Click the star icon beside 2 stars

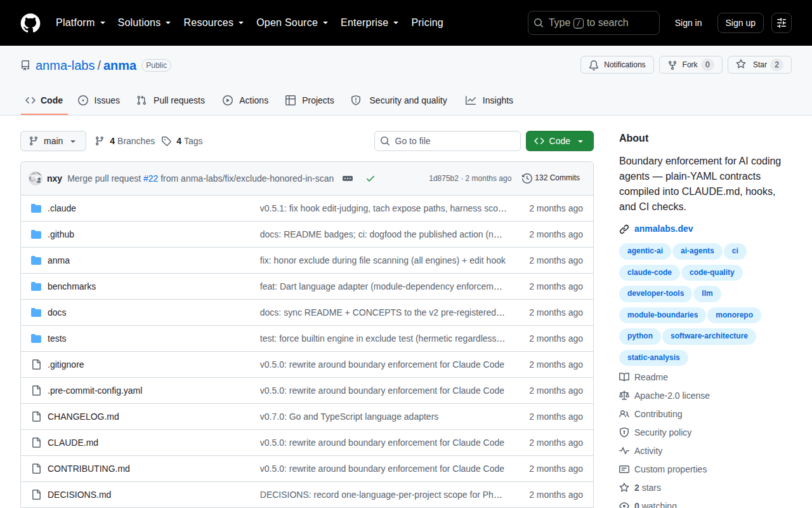tap(624, 488)
